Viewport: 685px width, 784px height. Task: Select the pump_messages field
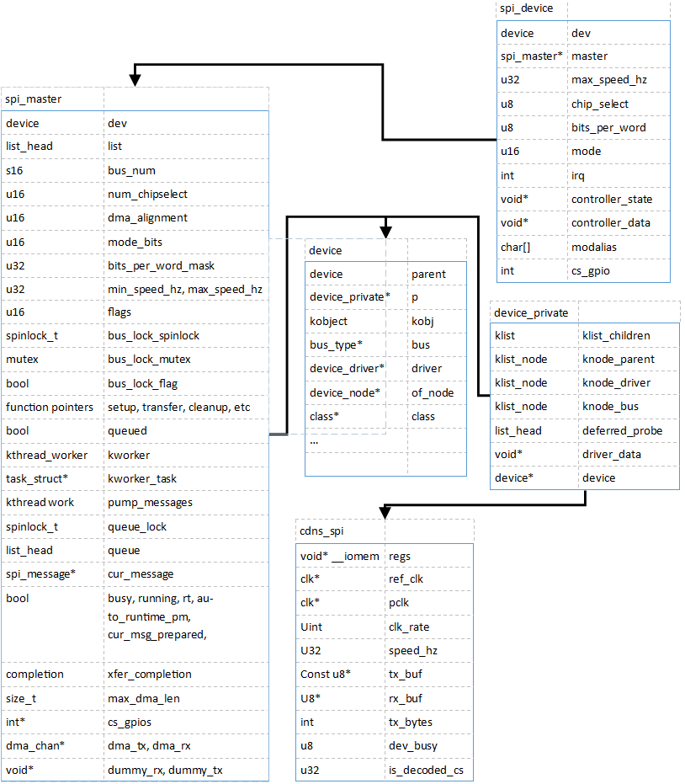150,502
